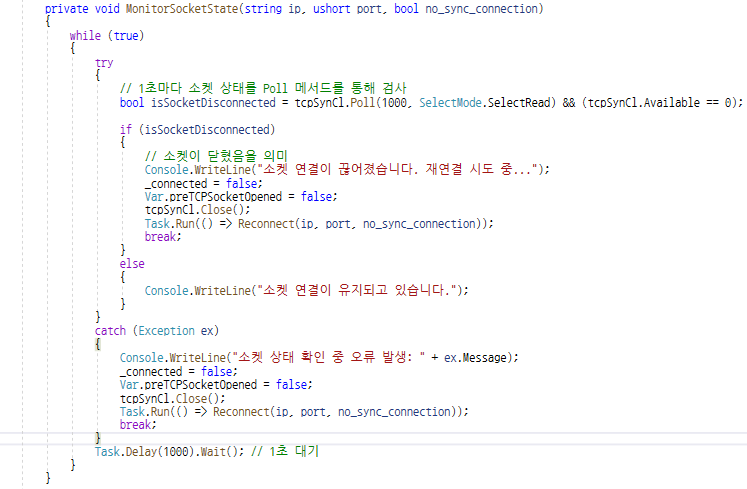This screenshot has width=747, height=489.
Task: Click "isSocketDisconnected" in the bool declaration line
Action: [x=213, y=102]
